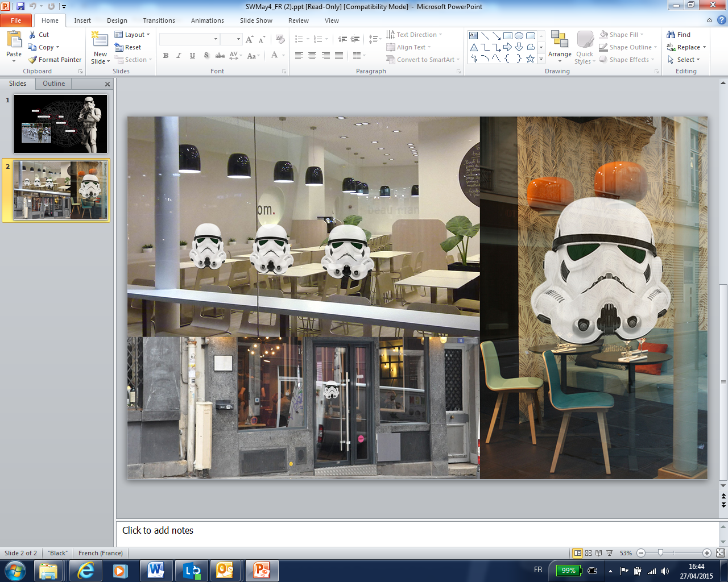
Task: Adjust the zoom slider handle
Action: (x=660, y=553)
